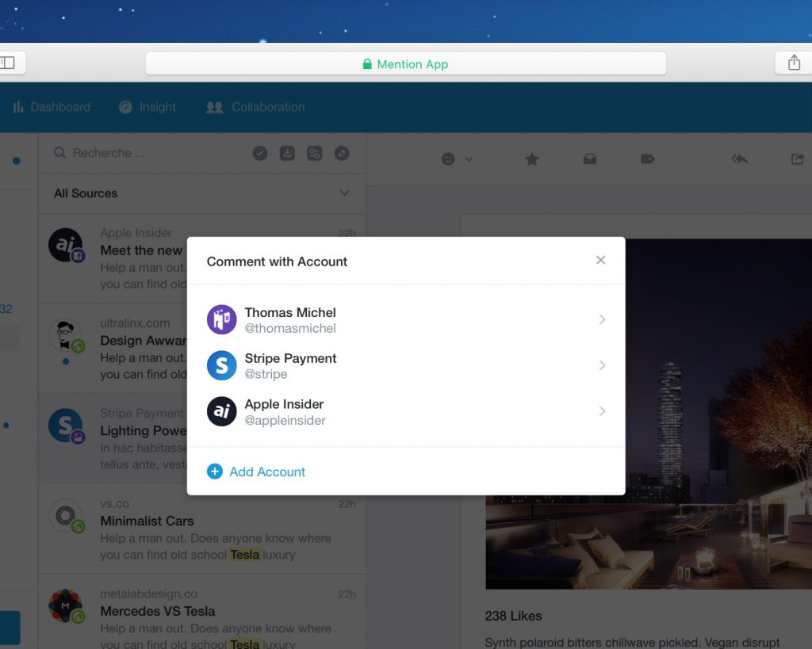Click the vs.co avatar in mentions list
Image resolution: width=812 pixels, height=649 pixels.
click(x=66, y=516)
